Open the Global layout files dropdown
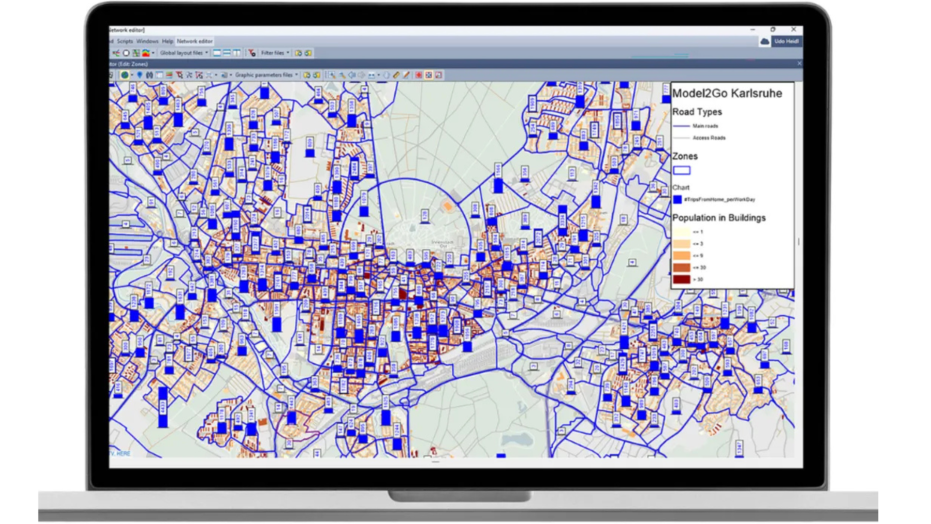The width and height of the screenshot is (931, 524). click(x=183, y=53)
